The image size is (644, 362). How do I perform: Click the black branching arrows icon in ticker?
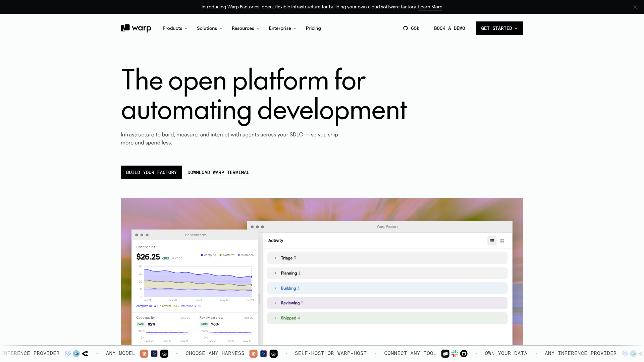click(x=85, y=354)
